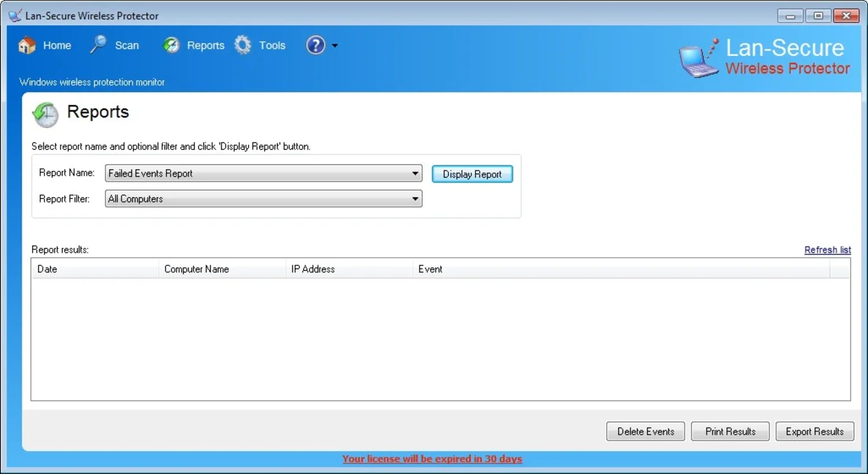Click the Export Results button
Viewport: 868px width, 474px height.
point(815,431)
